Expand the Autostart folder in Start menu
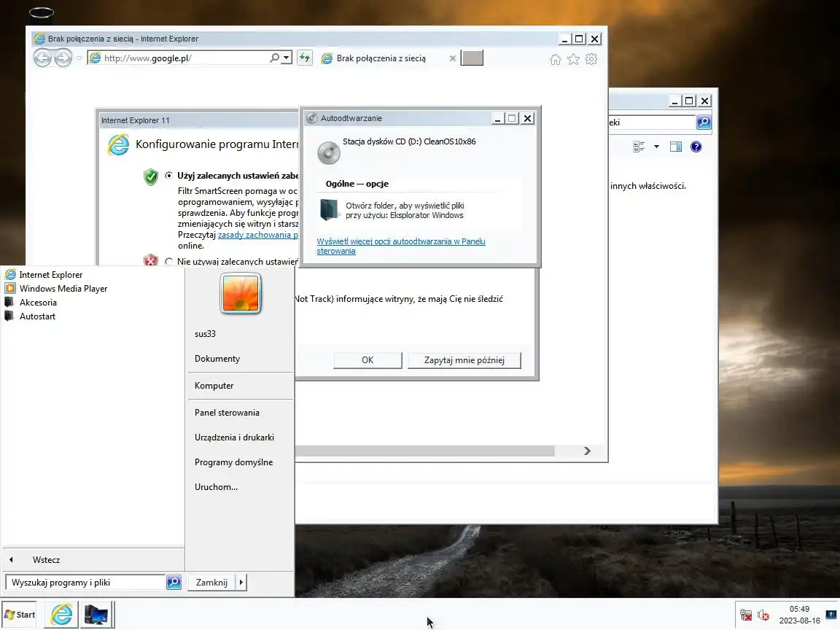The height and width of the screenshot is (630, 840). pyautogui.click(x=31, y=316)
